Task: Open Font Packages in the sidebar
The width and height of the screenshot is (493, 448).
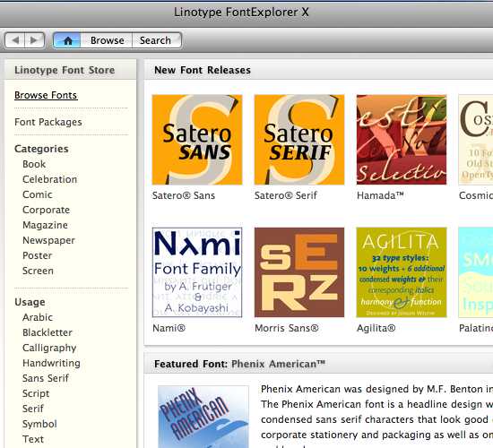Action: [48, 122]
